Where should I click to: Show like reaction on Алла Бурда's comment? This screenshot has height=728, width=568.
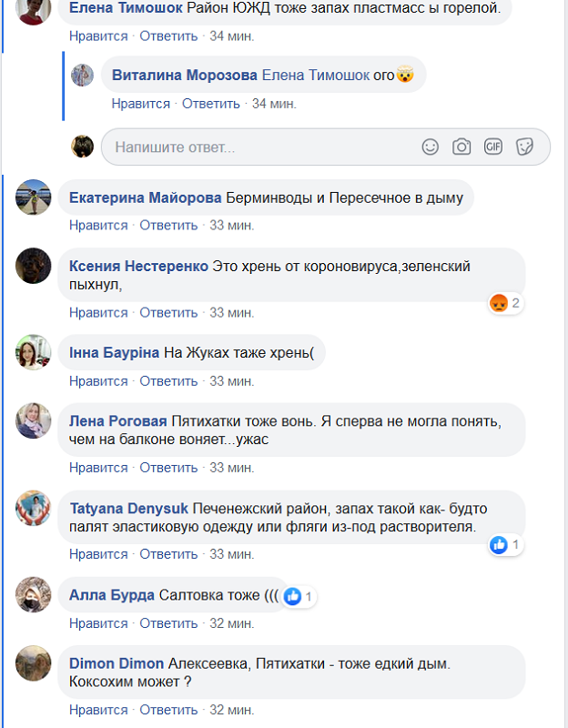tap(299, 597)
